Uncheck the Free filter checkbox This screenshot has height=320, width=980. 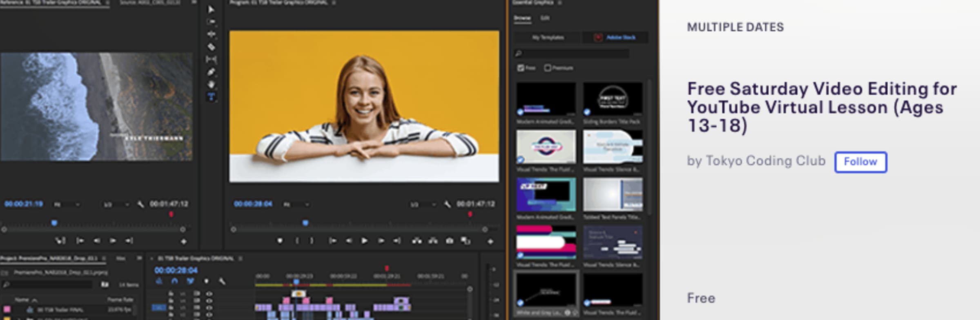coord(521,68)
